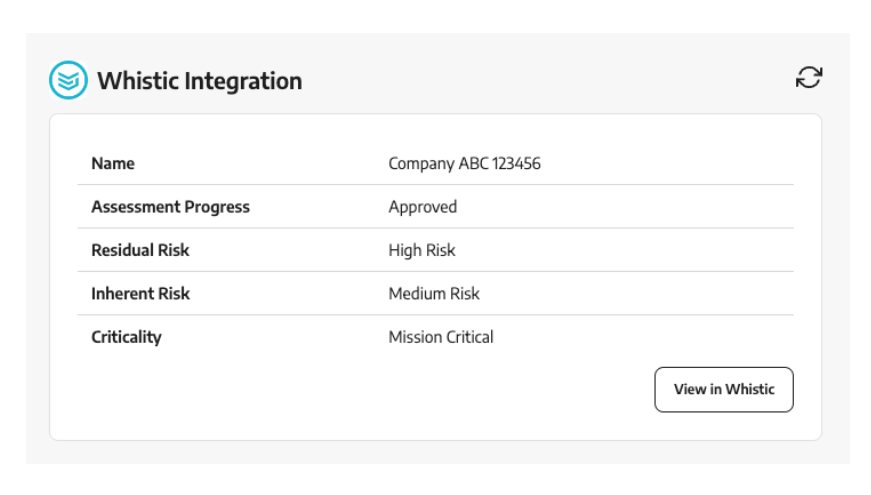
Task: Click the Residual Risk label
Action: [141, 250]
